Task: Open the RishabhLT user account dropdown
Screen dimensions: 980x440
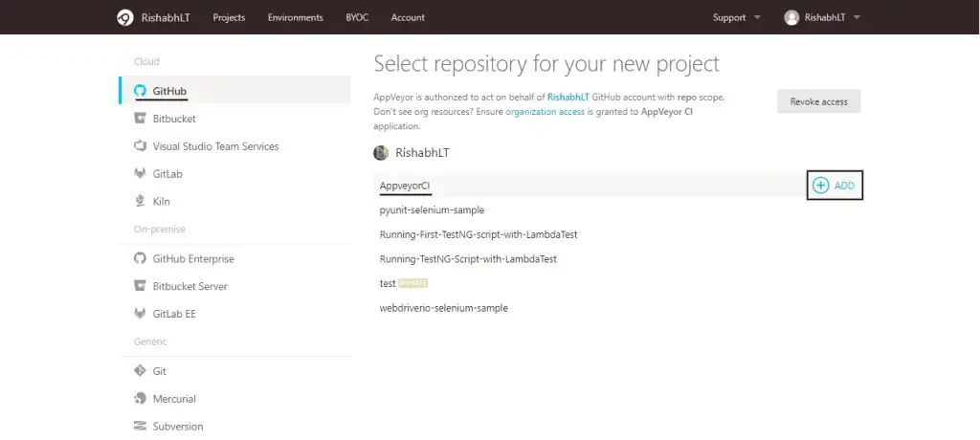Action: coord(822,17)
